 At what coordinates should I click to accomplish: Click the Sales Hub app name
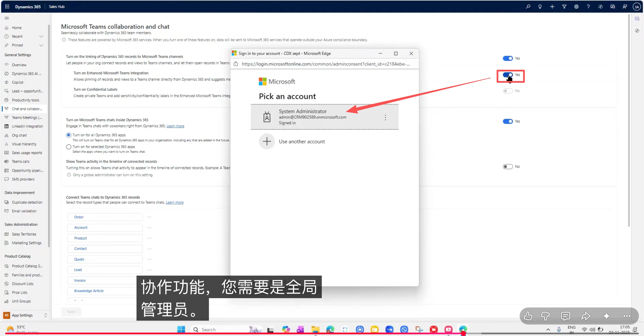tap(56, 7)
